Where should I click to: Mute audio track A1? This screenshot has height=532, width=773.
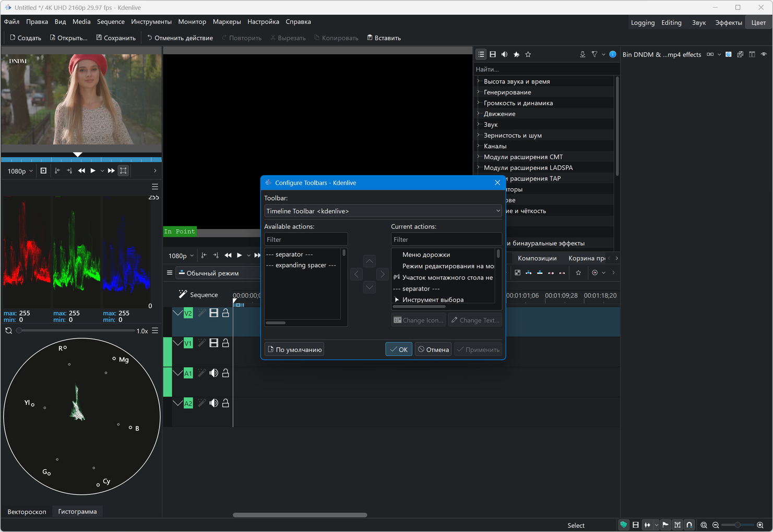click(213, 373)
